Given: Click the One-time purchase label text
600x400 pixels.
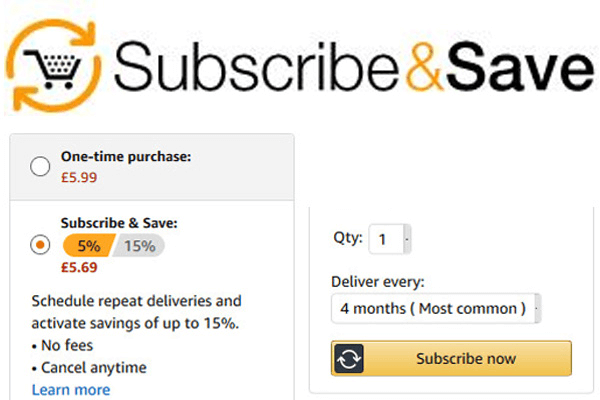Looking at the screenshot, I should click(x=125, y=157).
